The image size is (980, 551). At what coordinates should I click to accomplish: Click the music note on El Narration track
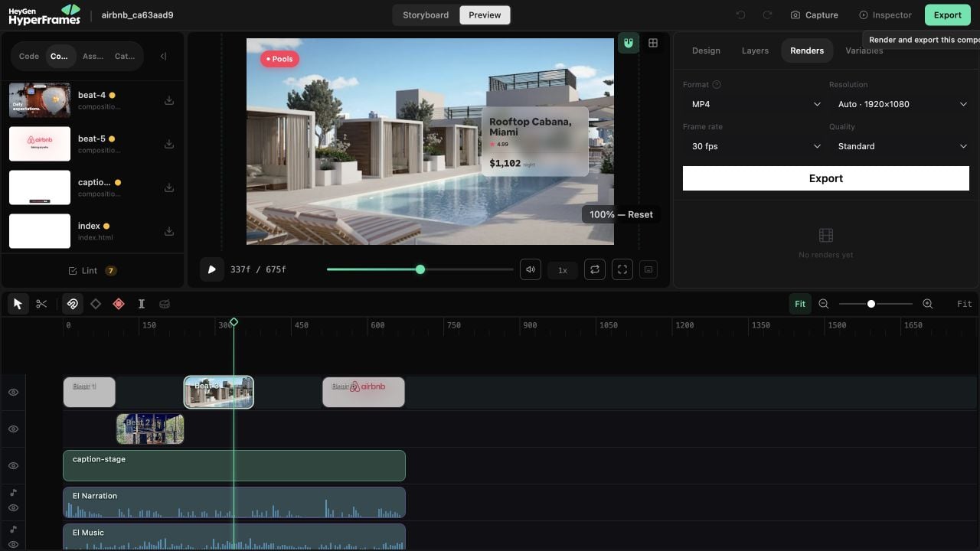[13, 492]
